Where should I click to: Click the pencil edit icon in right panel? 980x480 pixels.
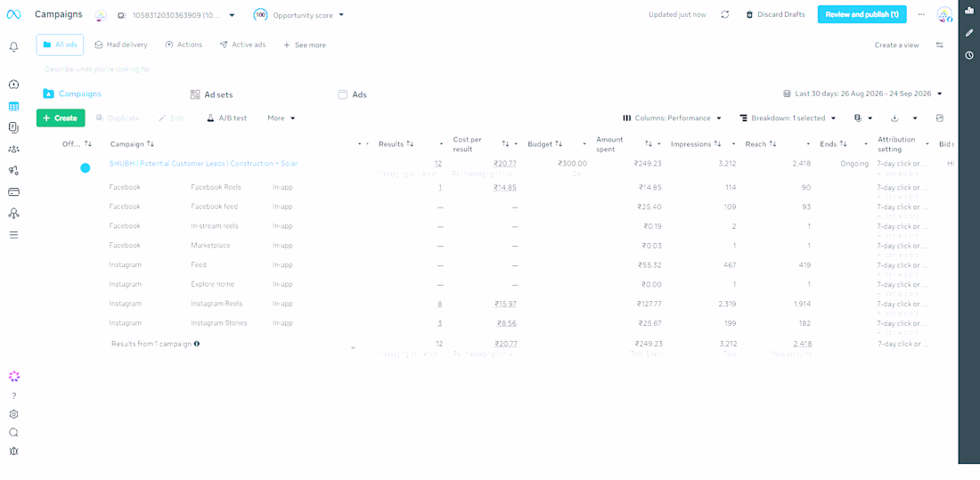[x=969, y=32]
